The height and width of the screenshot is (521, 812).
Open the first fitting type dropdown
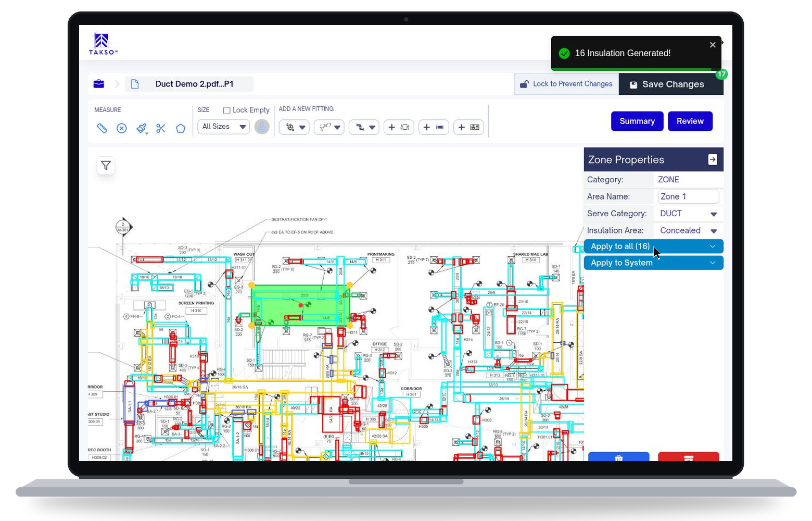[294, 127]
